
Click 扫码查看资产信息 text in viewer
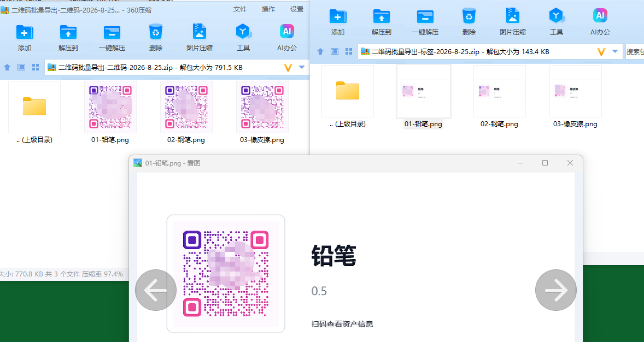coord(342,324)
